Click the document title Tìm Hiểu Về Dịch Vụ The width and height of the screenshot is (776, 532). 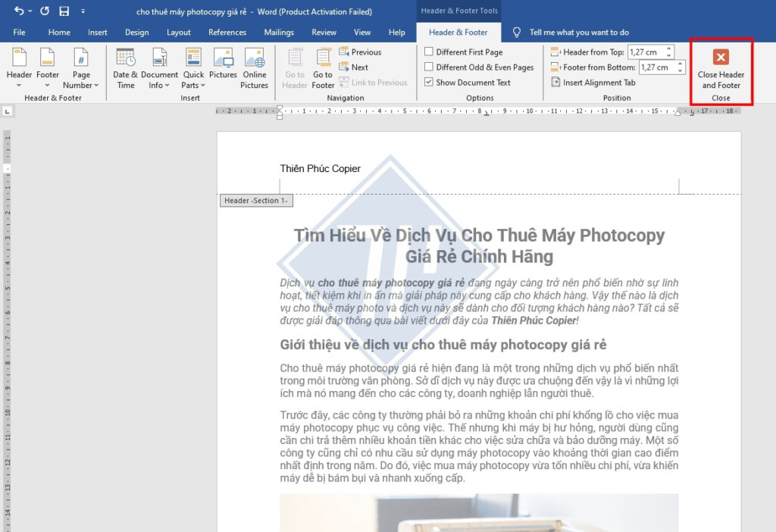coord(479,246)
